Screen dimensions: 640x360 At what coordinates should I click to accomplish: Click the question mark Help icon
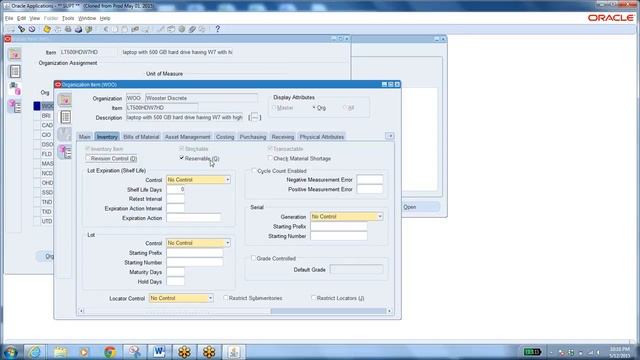coord(218,29)
